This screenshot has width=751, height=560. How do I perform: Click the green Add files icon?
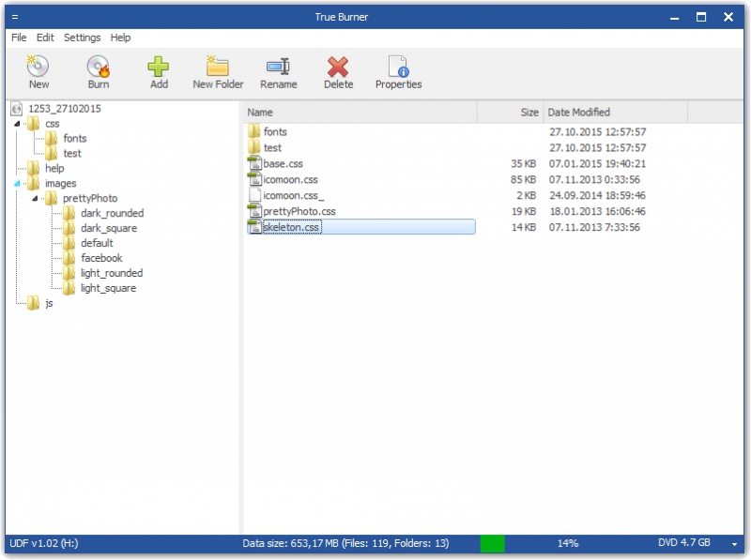coord(158,67)
